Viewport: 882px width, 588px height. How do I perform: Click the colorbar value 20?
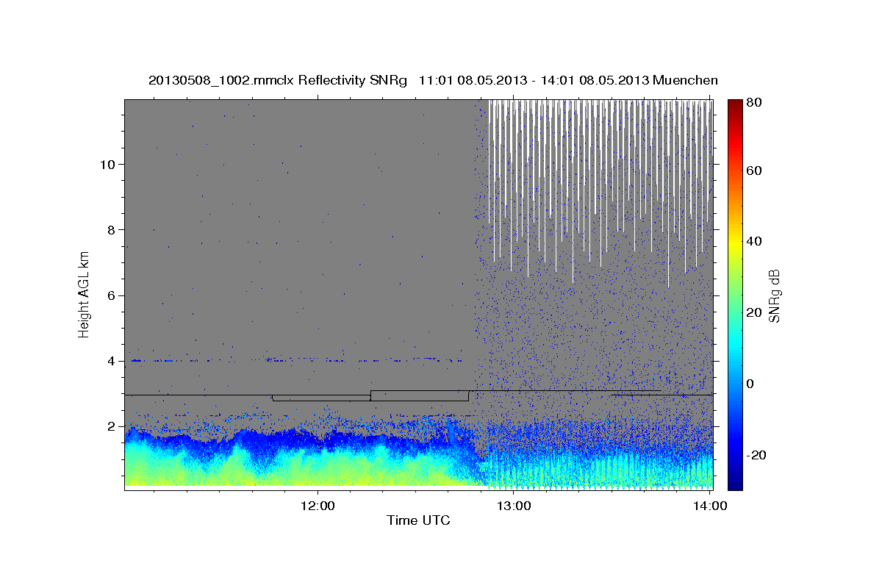753,312
